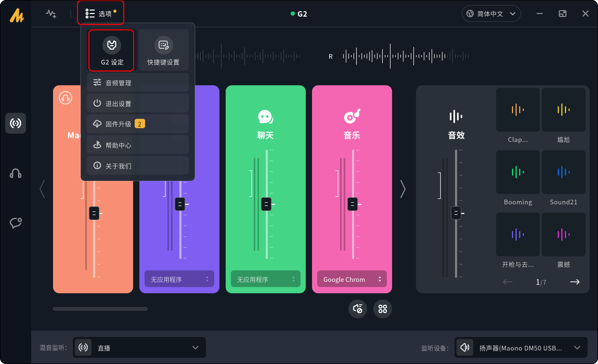This screenshot has width=598, height=364.
Task: Play the Clap sound effect pad
Action: coord(518,110)
